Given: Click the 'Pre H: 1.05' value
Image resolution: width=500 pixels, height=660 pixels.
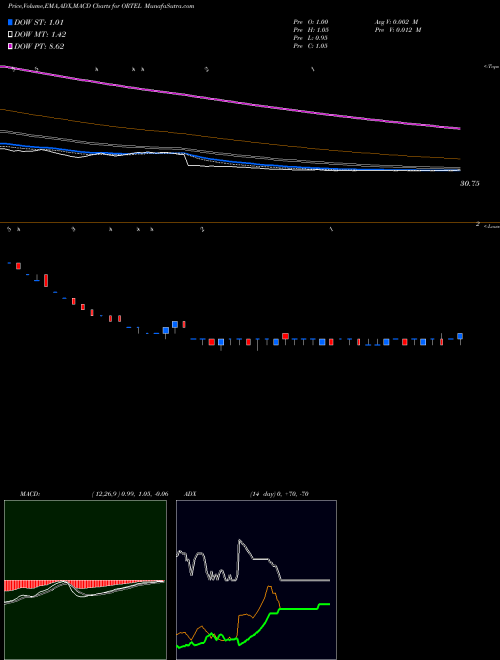Looking at the screenshot, I should click(311, 30).
